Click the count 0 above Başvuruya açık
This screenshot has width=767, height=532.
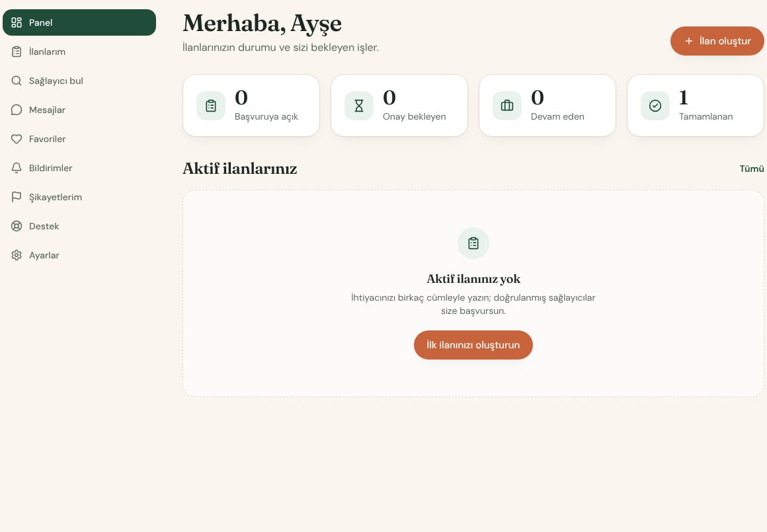(x=241, y=97)
